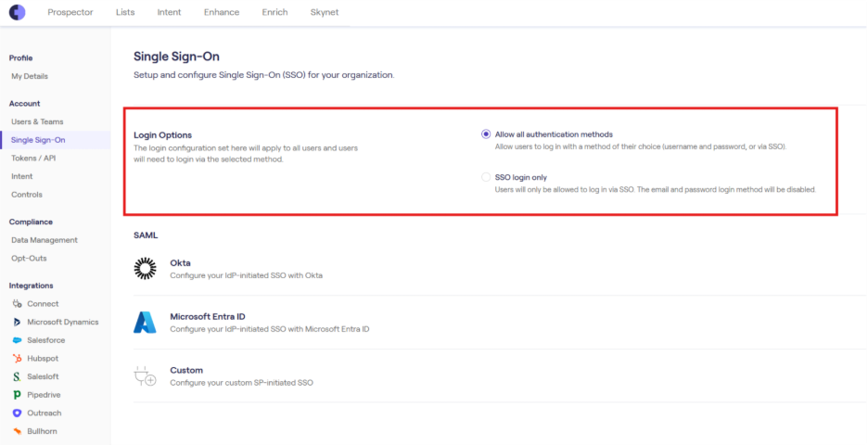Click the Cognism logo icon
This screenshot has height=445, width=868.
click(x=18, y=12)
